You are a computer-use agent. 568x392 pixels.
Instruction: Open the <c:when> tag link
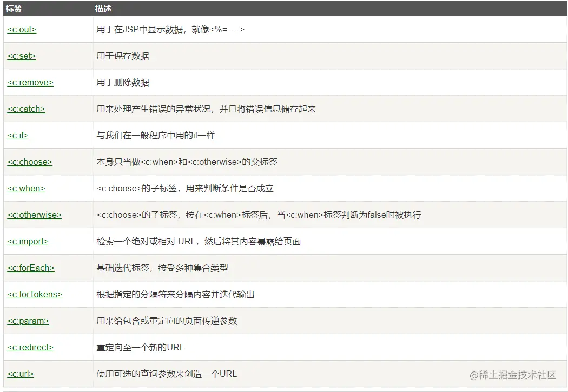[x=26, y=188]
